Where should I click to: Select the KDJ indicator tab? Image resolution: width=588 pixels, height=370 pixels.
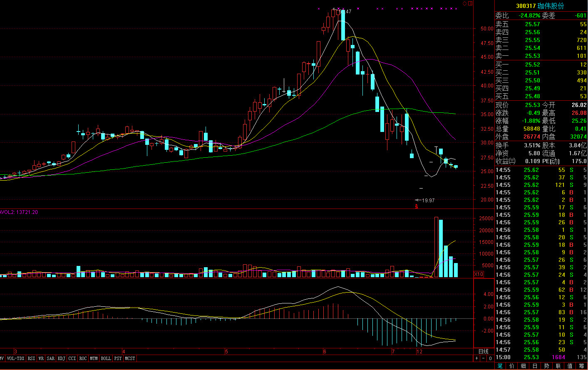[61, 358]
